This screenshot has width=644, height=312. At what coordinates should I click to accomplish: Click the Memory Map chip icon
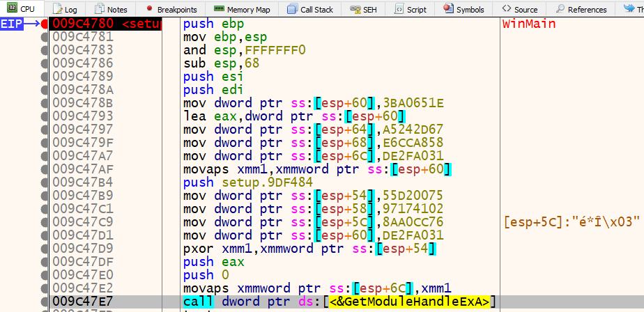(x=220, y=8)
